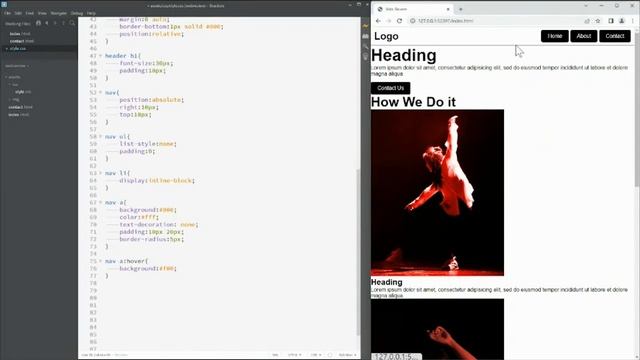Viewport: 640px width, 360px height.
Task: Fold the nav rule at line 52
Action: click(100, 93)
